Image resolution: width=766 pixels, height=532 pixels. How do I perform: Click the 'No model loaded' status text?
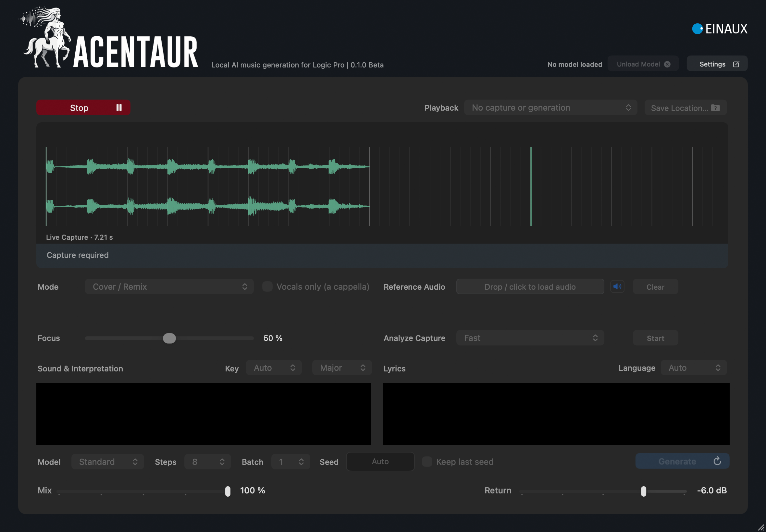pyautogui.click(x=575, y=64)
